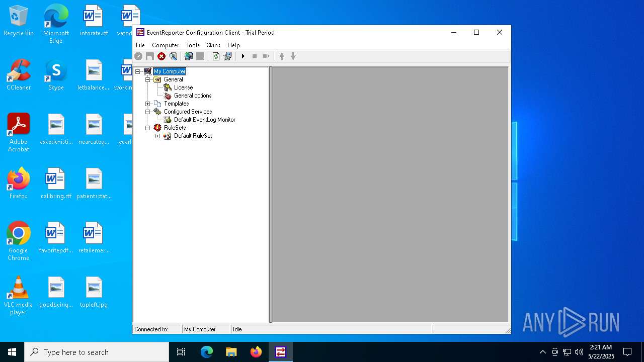The width and height of the screenshot is (644, 362).
Task: Click the connect to computer toolbar icon
Action: click(x=189, y=56)
